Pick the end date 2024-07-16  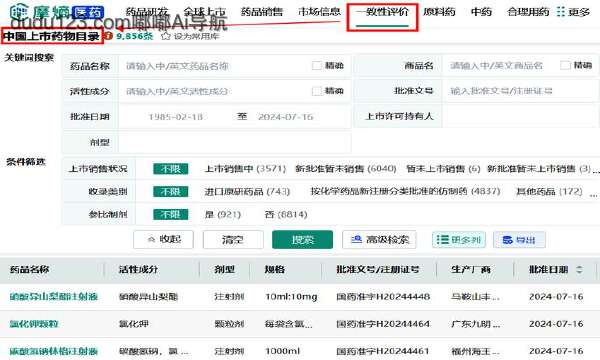pyautogui.click(x=286, y=117)
